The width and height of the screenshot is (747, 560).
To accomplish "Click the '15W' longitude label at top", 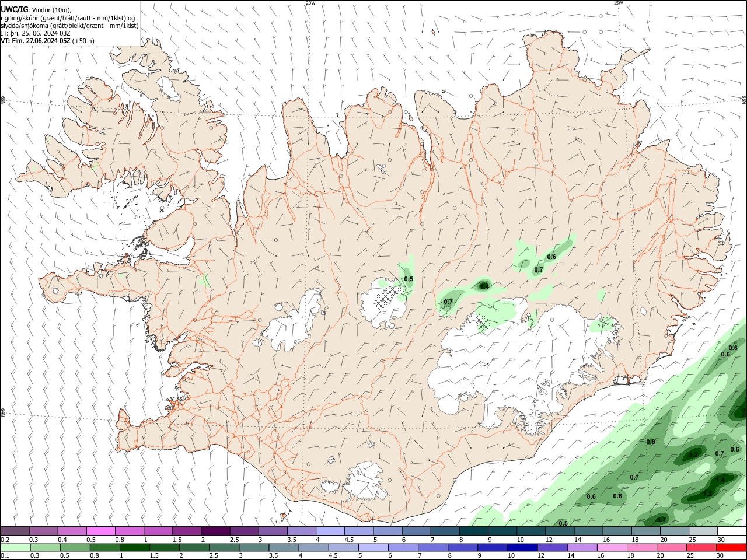I will 618,3.
